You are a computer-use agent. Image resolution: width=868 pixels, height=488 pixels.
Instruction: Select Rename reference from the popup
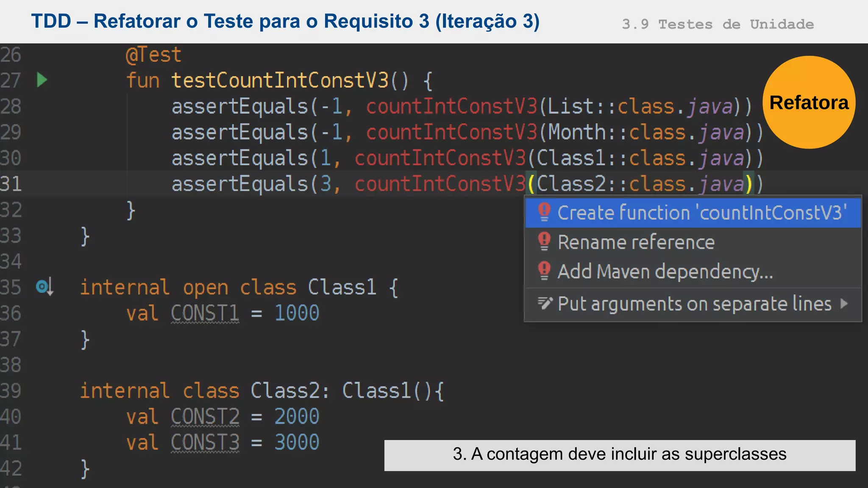point(693,242)
